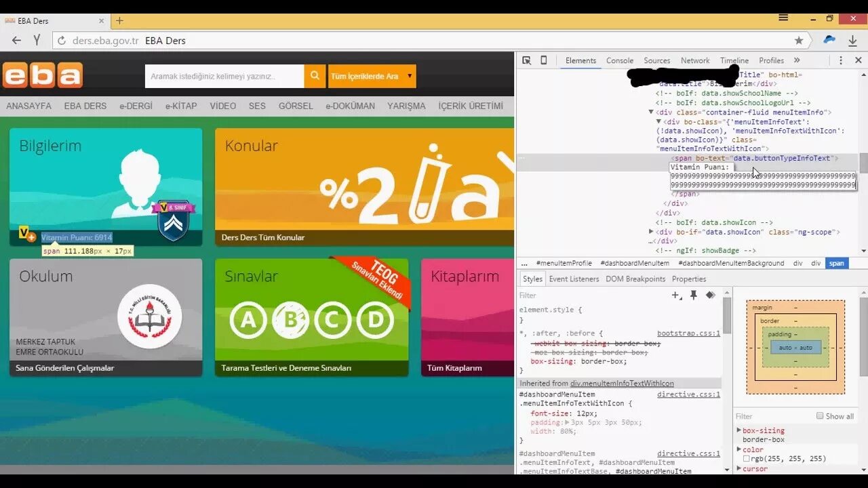Open VİDEO menu item
This screenshot has width=868, height=488.
(223, 106)
